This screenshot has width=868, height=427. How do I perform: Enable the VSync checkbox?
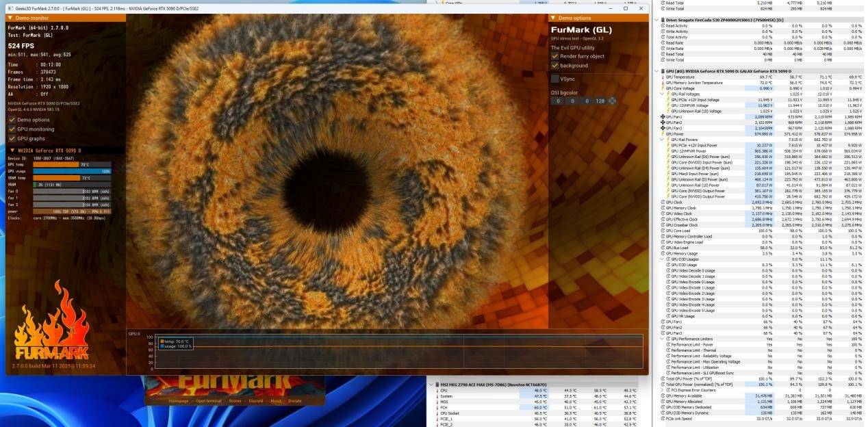[x=555, y=79]
